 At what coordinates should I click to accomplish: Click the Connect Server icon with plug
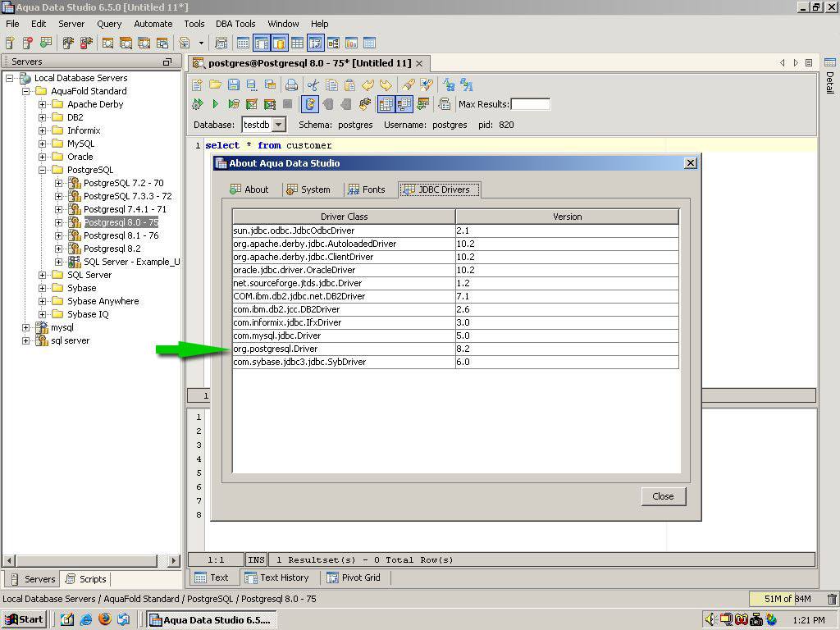(x=68, y=43)
